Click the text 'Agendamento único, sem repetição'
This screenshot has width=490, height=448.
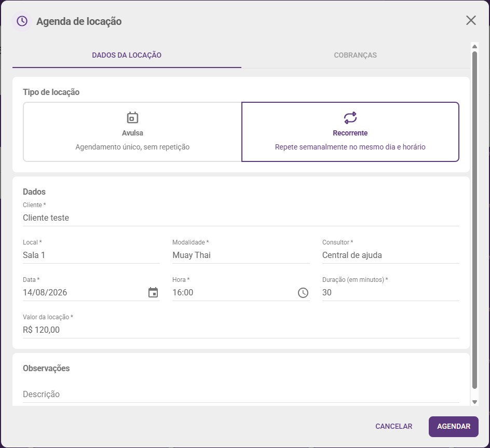(132, 147)
